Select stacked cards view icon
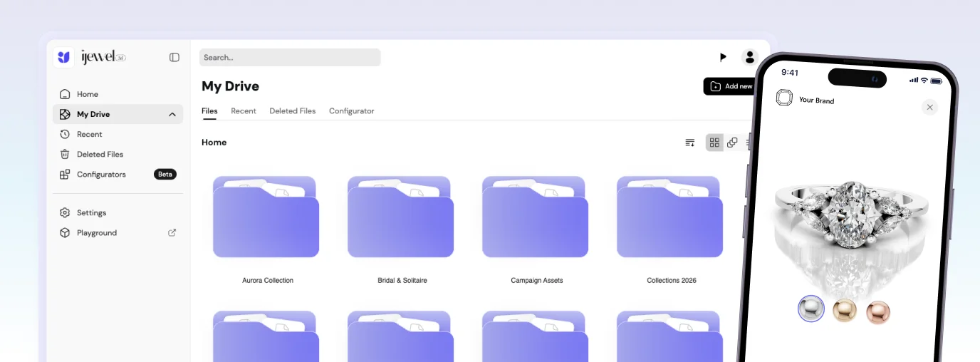Image resolution: width=980 pixels, height=362 pixels. (x=732, y=143)
